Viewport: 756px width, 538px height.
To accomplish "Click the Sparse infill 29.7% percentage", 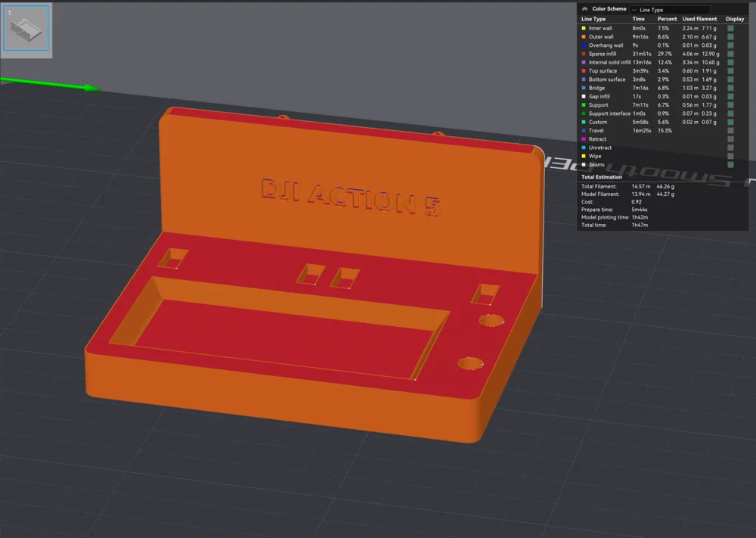I will [x=665, y=54].
